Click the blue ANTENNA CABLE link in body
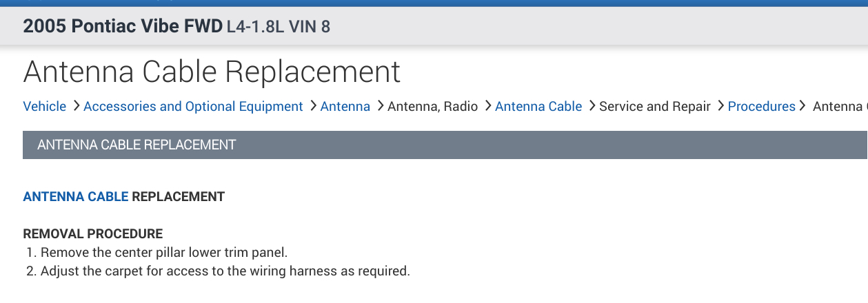Image resolution: width=868 pixels, height=303 pixels. pos(76,197)
